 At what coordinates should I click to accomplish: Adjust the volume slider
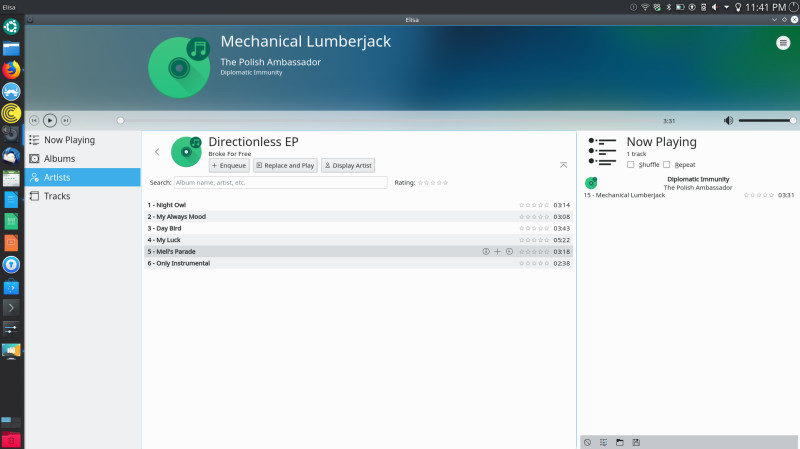pyautogui.click(x=767, y=120)
